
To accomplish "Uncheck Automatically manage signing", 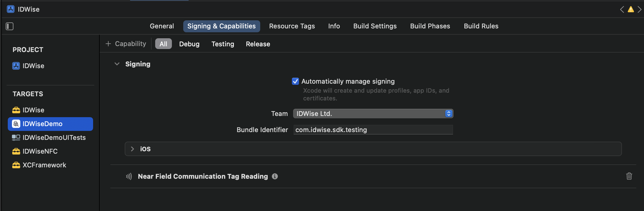I will pyautogui.click(x=295, y=81).
